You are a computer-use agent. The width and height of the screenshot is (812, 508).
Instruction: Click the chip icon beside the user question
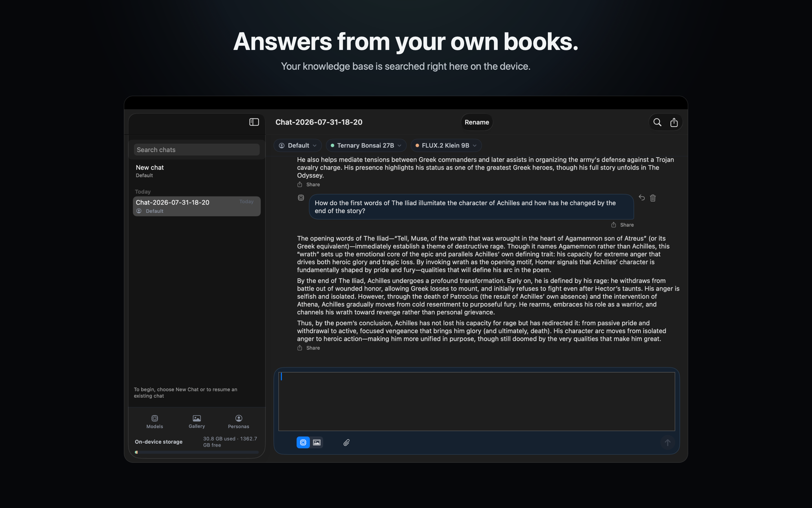pos(301,198)
